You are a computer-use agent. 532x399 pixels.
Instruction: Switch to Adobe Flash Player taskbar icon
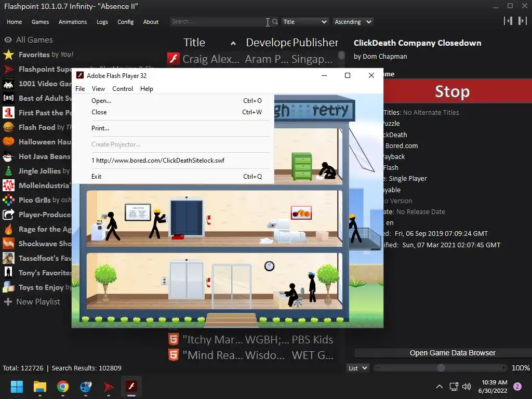coord(131,387)
